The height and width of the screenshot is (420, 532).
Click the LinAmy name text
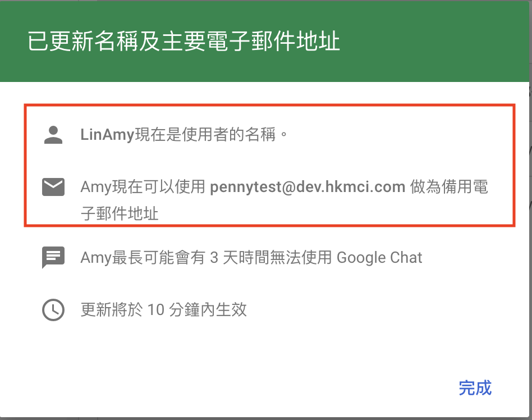108,134
